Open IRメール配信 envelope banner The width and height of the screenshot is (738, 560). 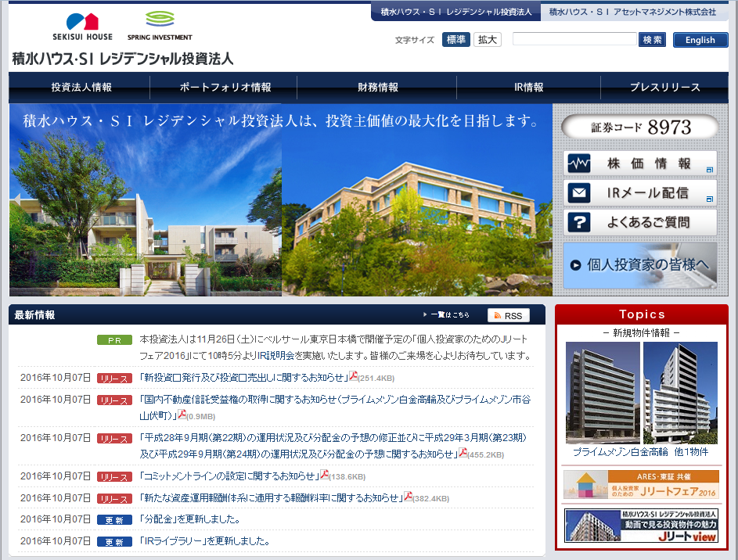click(639, 193)
